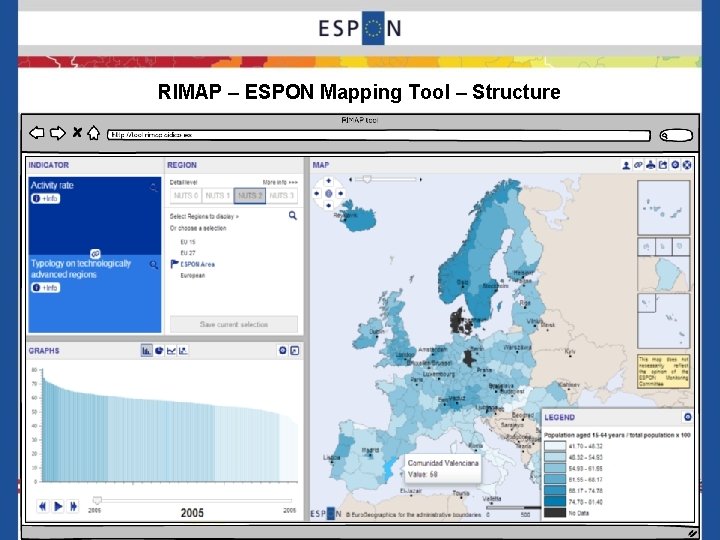Click the bottom inset map thumbnail
Image resolution: width=720 pixels, height=540 pixels.
pyautogui.click(x=664, y=321)
